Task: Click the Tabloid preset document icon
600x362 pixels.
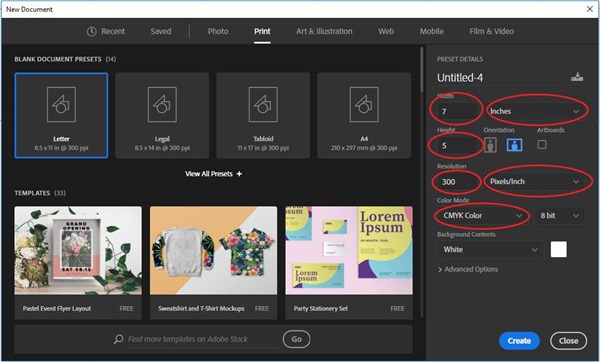Action: click(x=263, y=104)
